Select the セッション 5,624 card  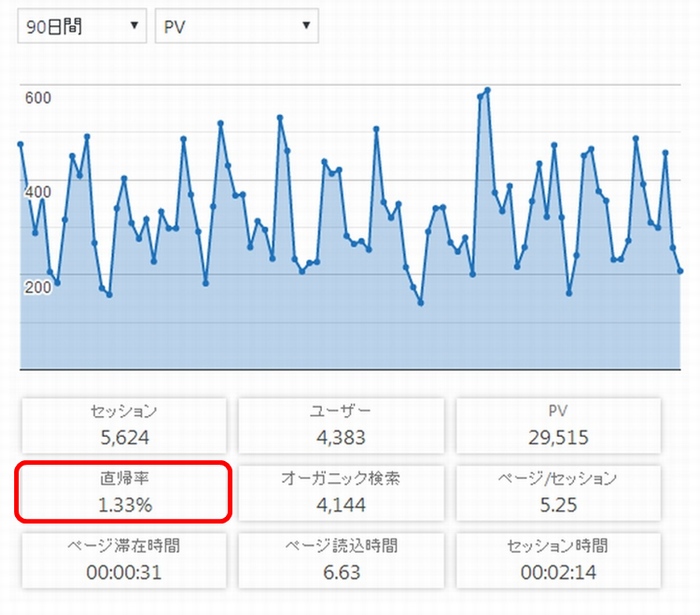pos(124,426)
